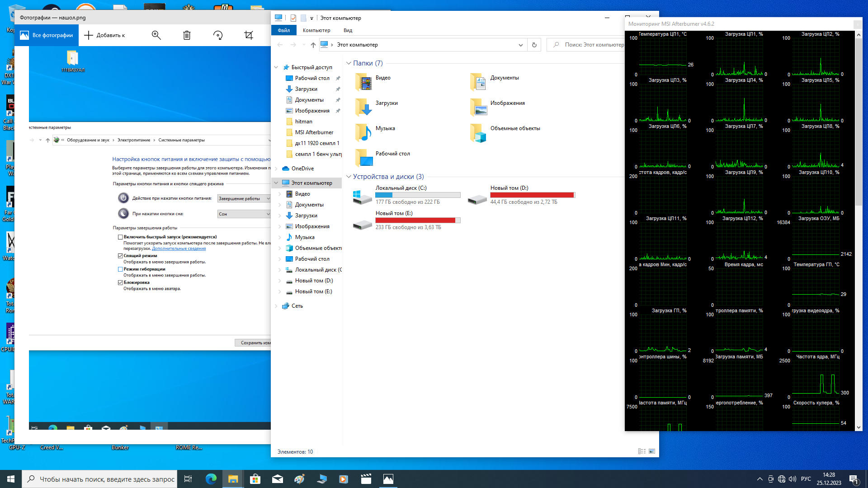Open Microsoft Edge from the taskbar
The width and height of the screenshot is (868, 488).
211,479
